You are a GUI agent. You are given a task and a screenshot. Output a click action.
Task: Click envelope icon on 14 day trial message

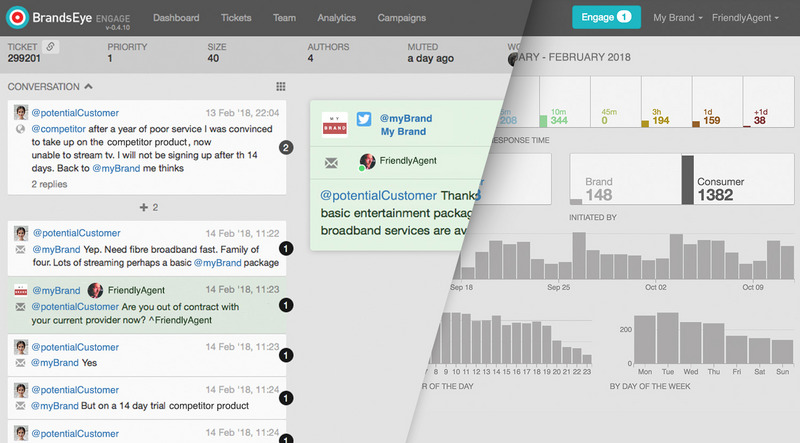20,406
